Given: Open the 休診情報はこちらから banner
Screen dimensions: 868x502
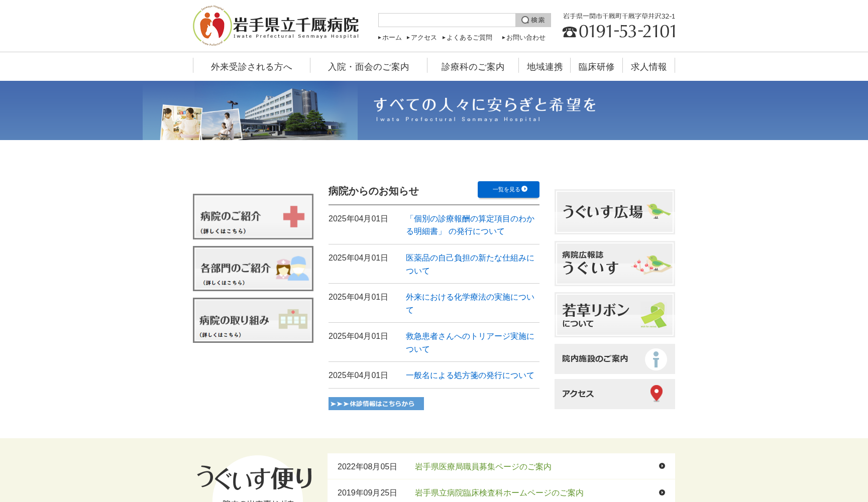Looking at the screenshot, I should 376,404.
